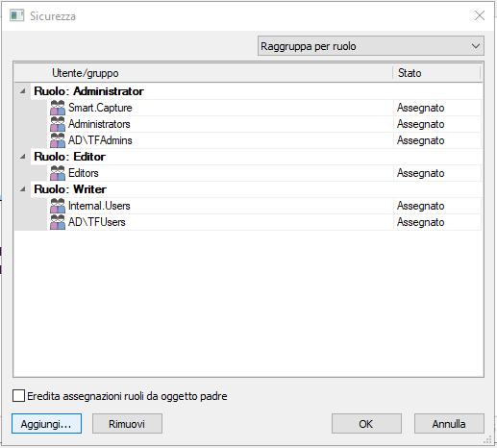This screenshot has height=448, width=497.
Task: Click the Administrators group icon
Action: [x=58, y=124]
